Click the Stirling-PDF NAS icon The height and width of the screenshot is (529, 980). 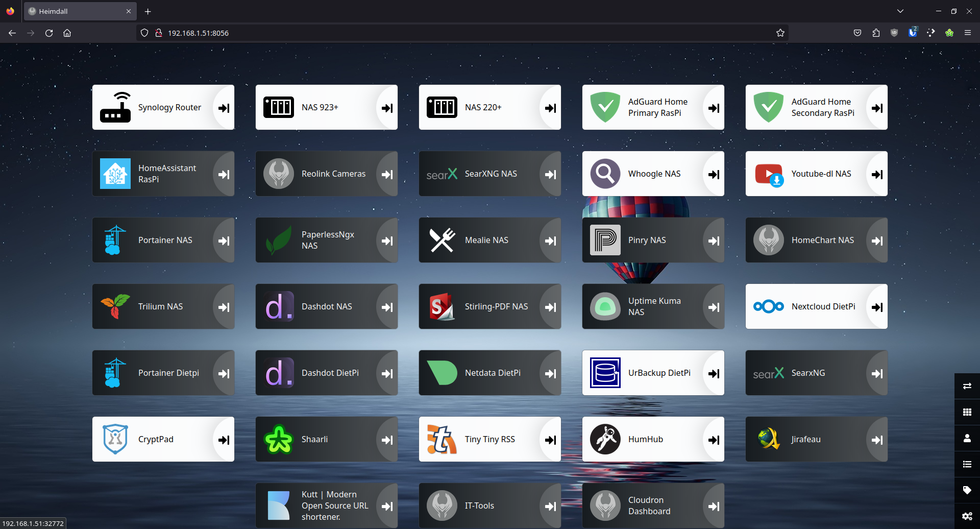(x=442, y=306)
